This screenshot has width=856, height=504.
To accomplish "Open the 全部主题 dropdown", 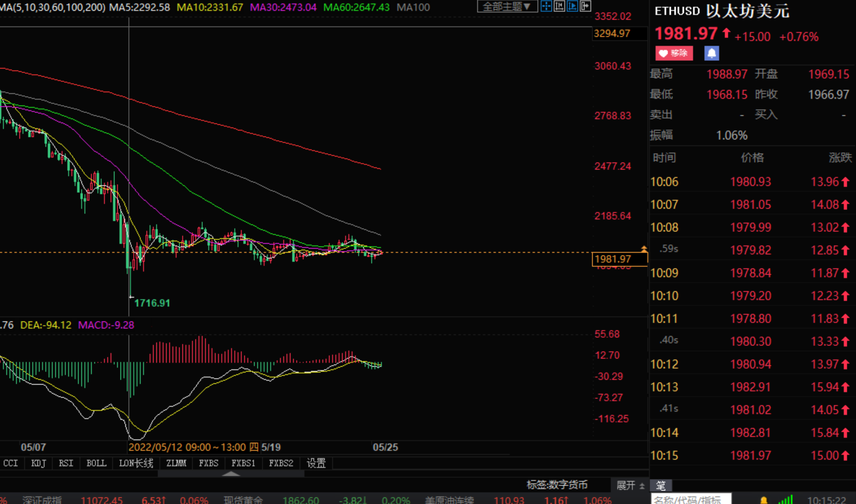I will point(507,7).
